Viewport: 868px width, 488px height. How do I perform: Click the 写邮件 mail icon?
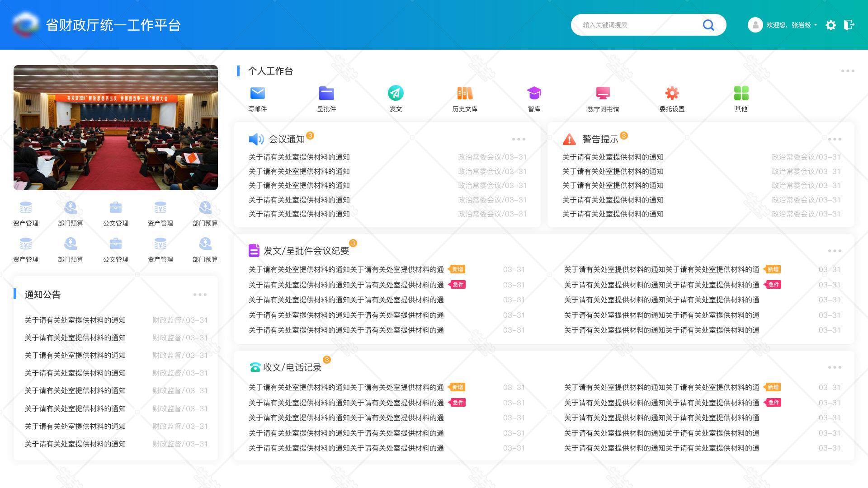click(257, 94)
